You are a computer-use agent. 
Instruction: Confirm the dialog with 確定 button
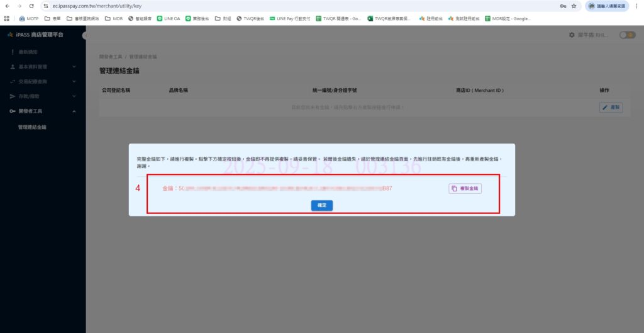pyautogui.click(x=321, y=205)
